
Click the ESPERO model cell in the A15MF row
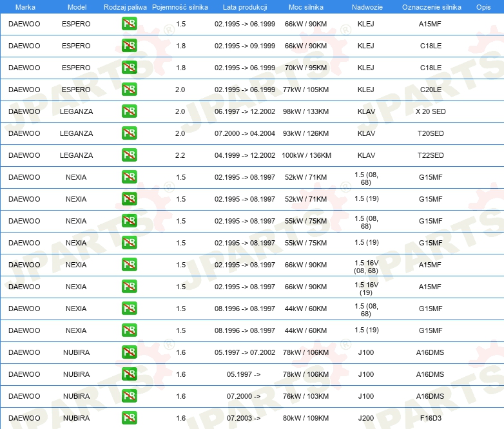76,24
